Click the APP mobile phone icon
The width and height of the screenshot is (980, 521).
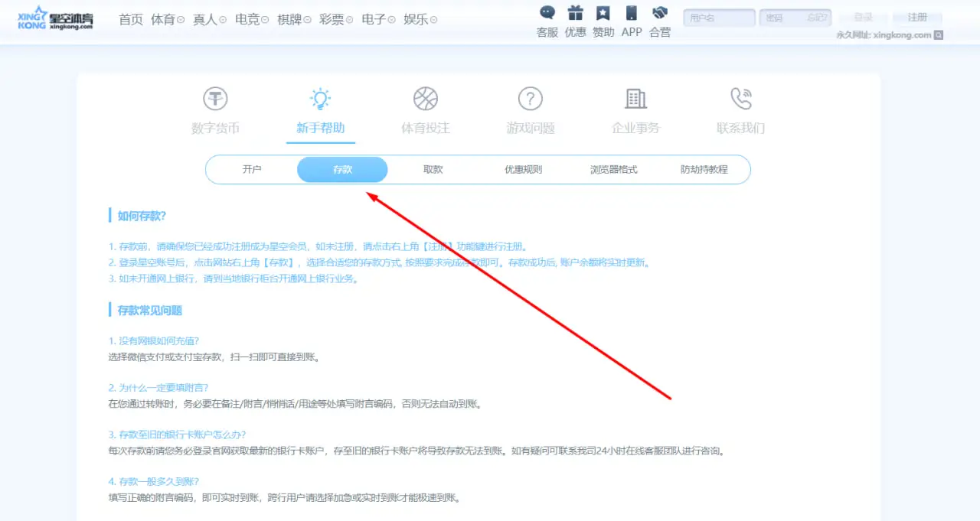tap(632, 13)
